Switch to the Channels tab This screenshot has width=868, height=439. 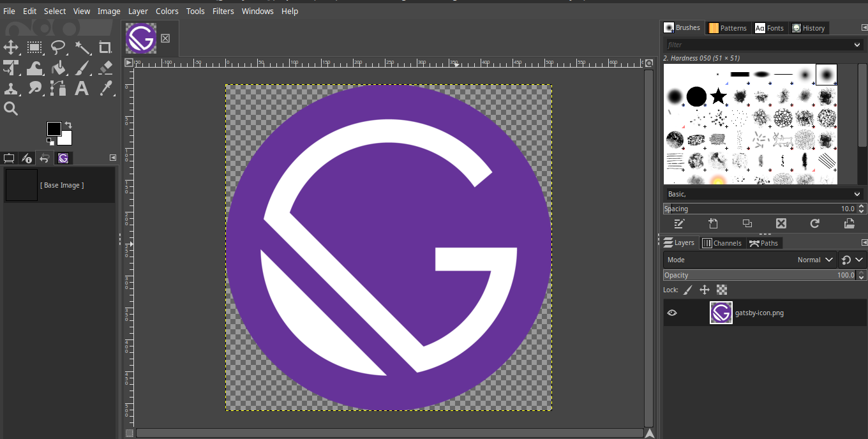tap(722, 242)
